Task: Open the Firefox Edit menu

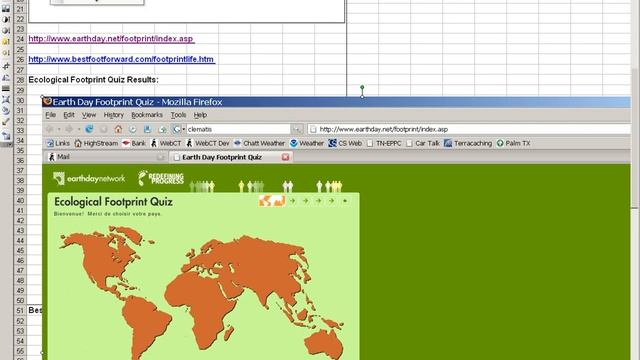Action: tap(69, 115)
